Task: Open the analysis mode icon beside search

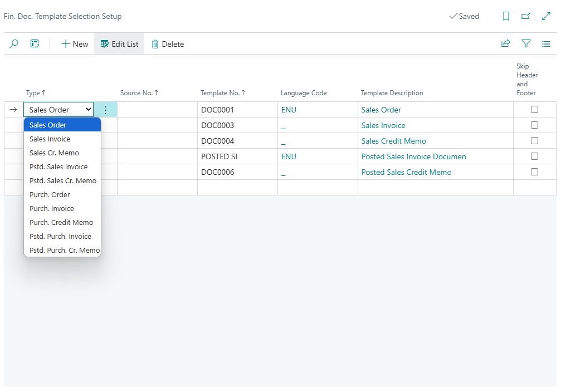Action: tap(35, 44)
